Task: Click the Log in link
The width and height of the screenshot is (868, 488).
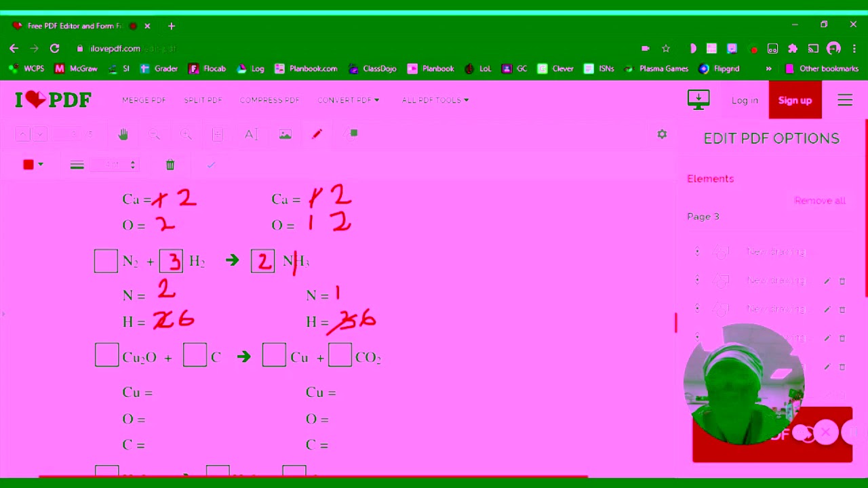Action: click(x=745, y=100)
